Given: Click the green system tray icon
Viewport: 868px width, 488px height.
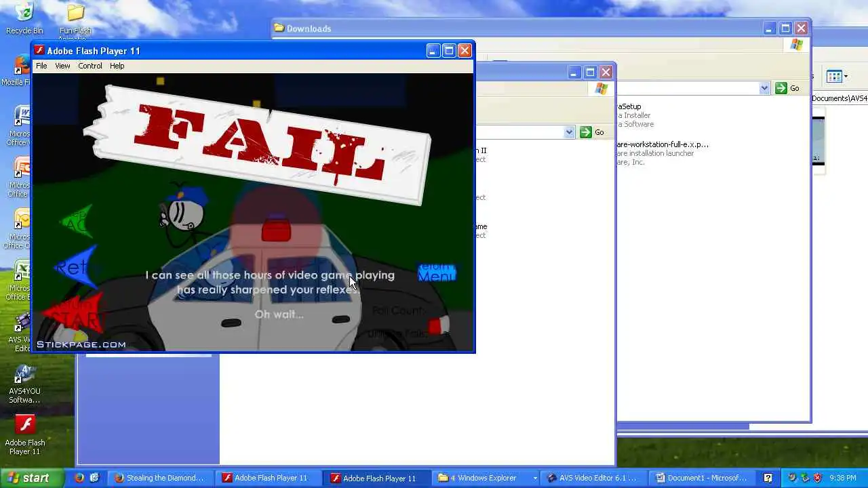Looking at the screenshot, I should click(x=804, y=478).
